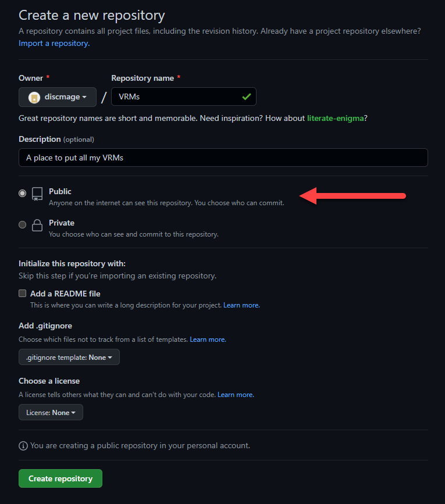This screenshot has height=504, width=445.
Task: Enable the Add a README file checkbox
Action: (22, 293)
